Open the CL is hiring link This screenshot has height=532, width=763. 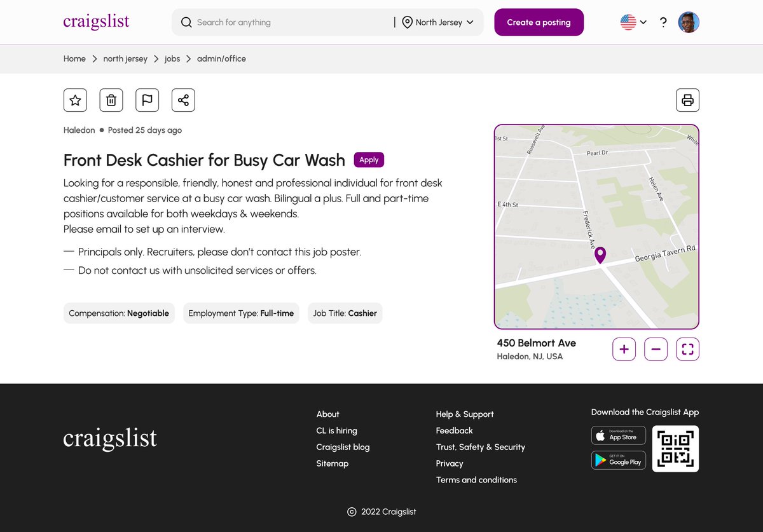[x=337, y=430]
